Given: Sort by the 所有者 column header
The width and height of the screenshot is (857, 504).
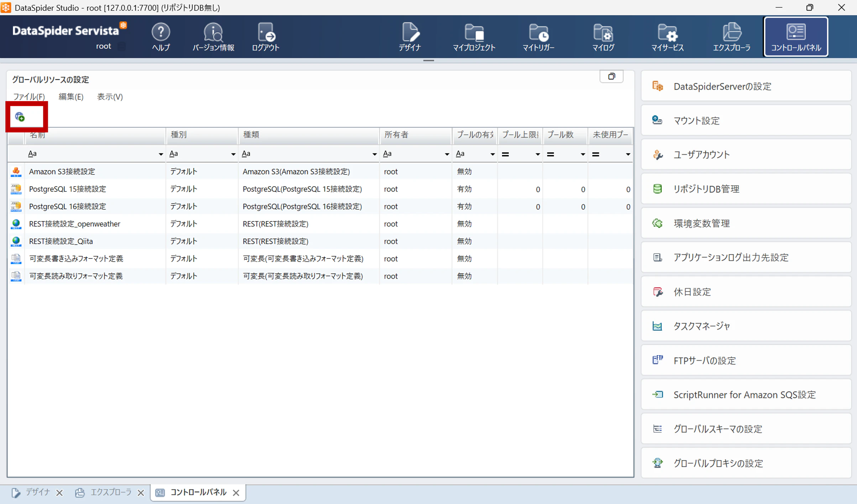Looking at the screenshot, I should tap(416, 135).
